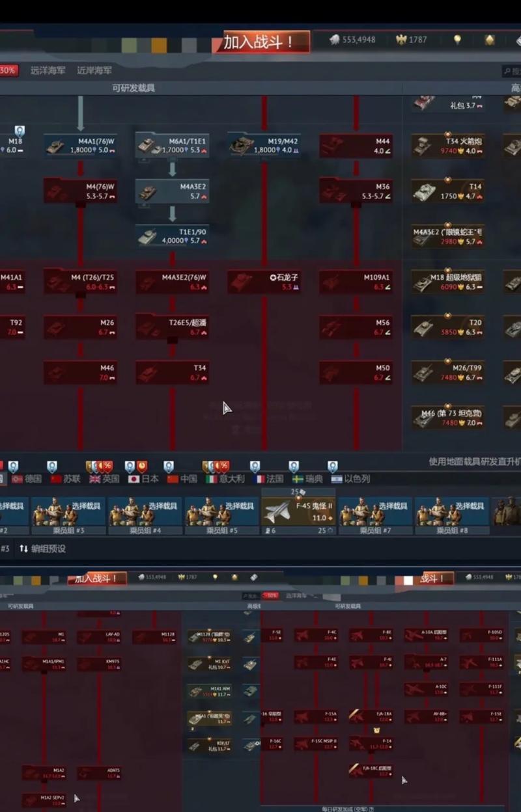Switch to the 近岸海军 tab
This screenshot has width=521, height=812.
[x=94, y=70]
